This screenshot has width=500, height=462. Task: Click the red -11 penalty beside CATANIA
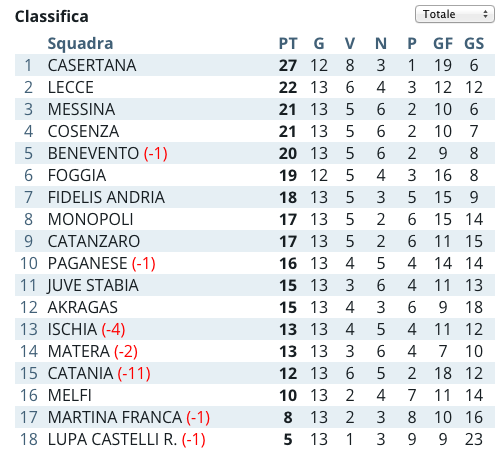[134, 373]
